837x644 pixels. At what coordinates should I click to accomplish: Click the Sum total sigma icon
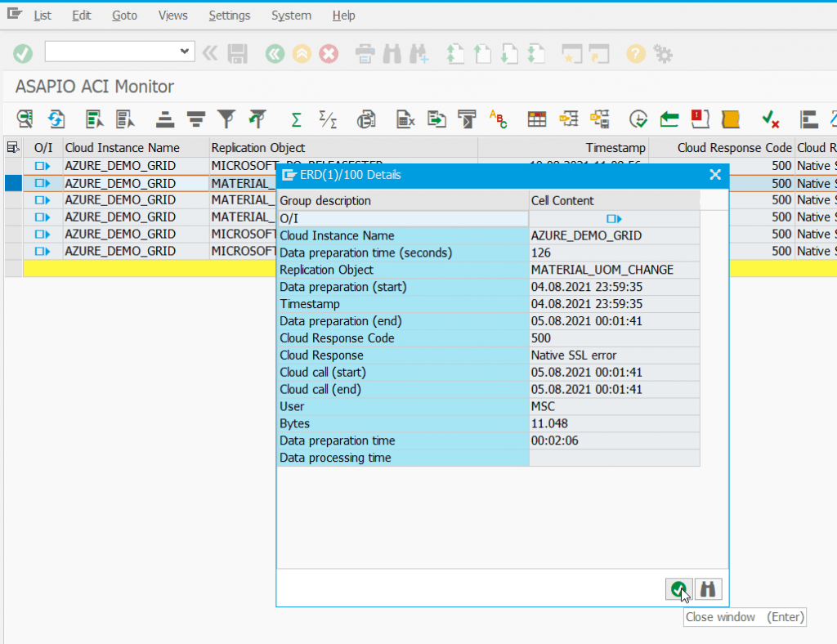(297, 119)
